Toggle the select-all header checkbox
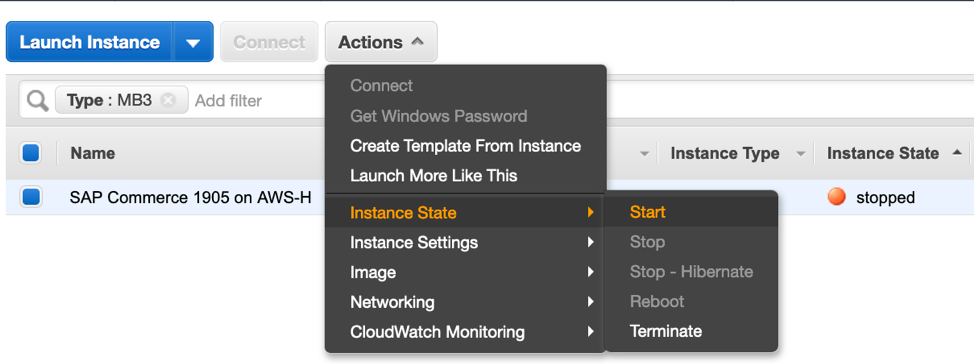974x364 pixels. (31, 153)
